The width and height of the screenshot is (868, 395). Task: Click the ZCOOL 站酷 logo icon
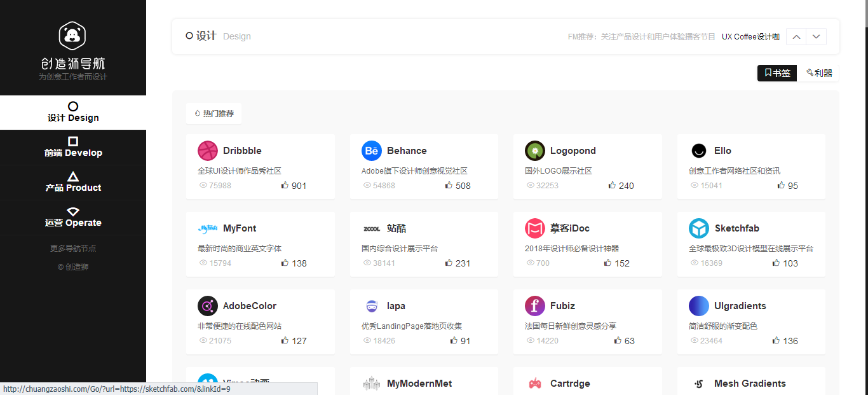[372, 228]
